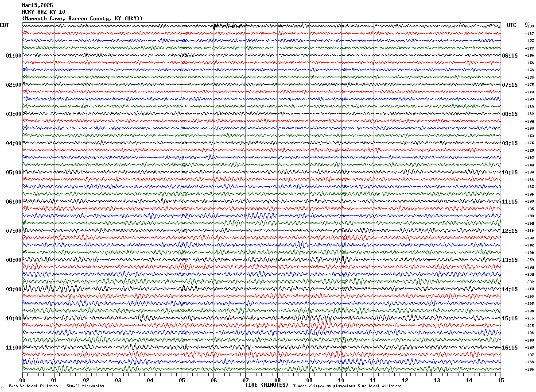Click the 14 tick on the minutes axis
Screen dimensions: 536x392
[x=469, y=380]
